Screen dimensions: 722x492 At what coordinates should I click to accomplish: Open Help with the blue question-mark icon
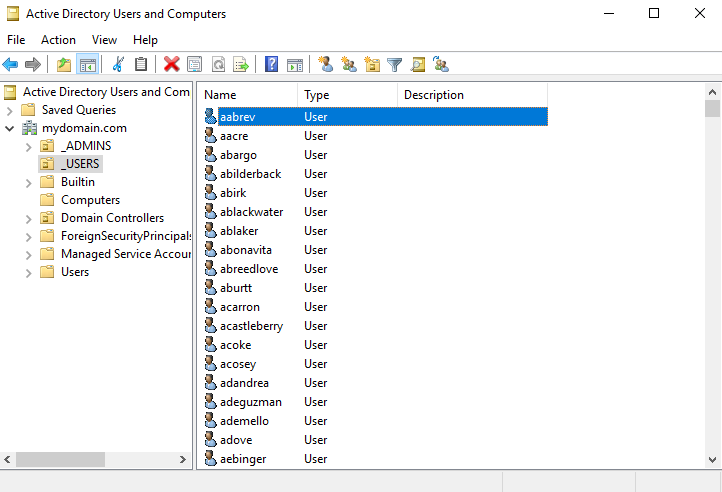(272, 64)
